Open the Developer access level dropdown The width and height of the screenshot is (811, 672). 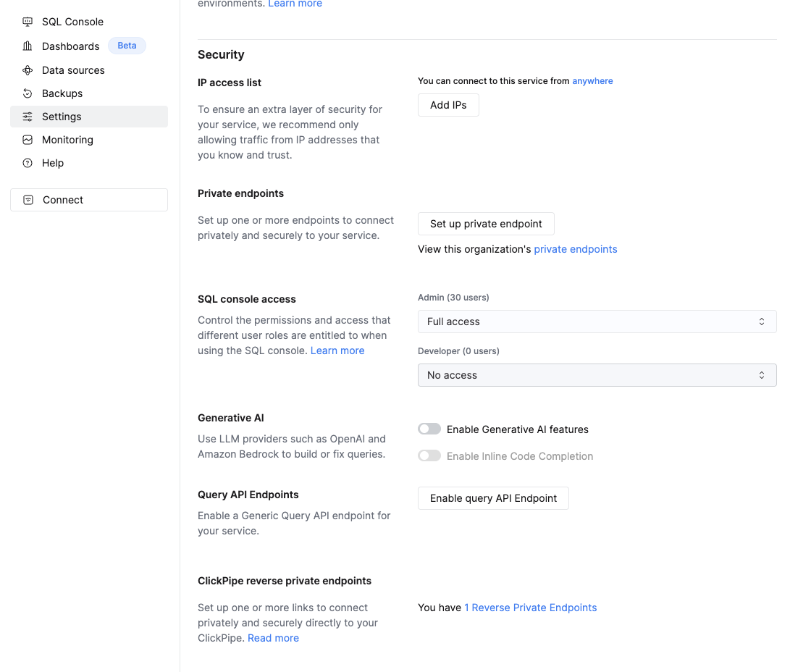[597, 375]
